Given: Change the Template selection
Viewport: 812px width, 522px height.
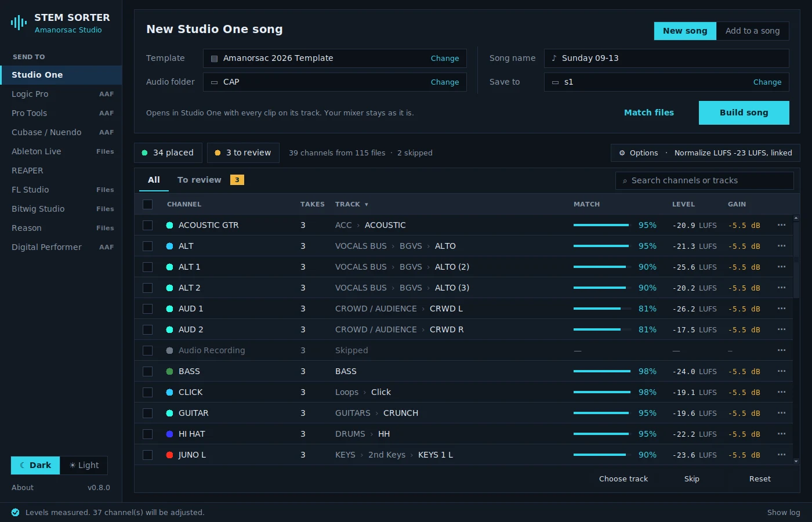Looking at the screenshot, I should point(445,58).
